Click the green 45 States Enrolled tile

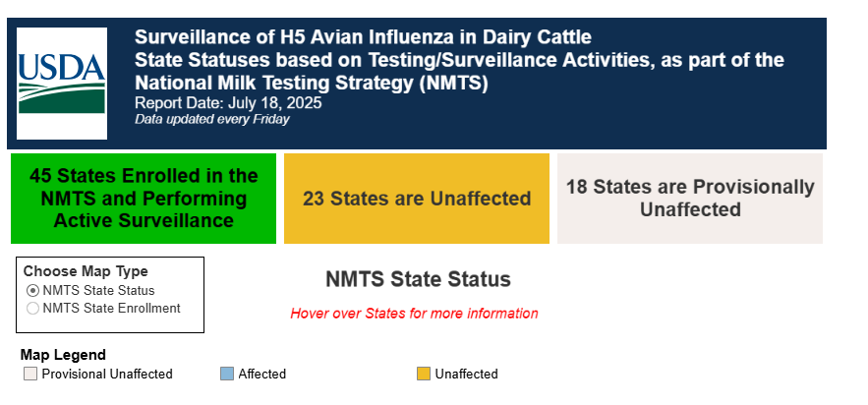(144, 198)
